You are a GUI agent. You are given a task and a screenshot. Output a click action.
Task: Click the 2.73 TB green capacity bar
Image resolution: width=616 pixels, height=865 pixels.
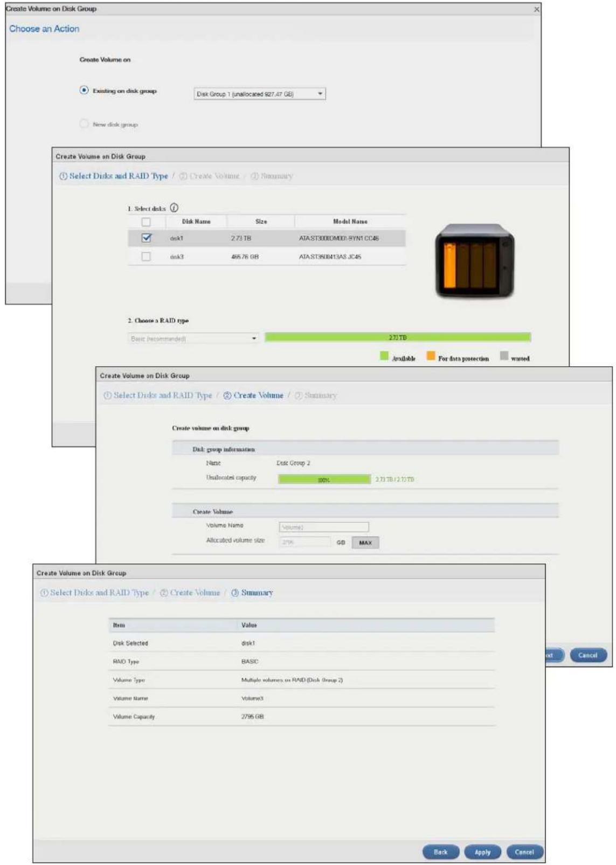[x=398, y=338]
